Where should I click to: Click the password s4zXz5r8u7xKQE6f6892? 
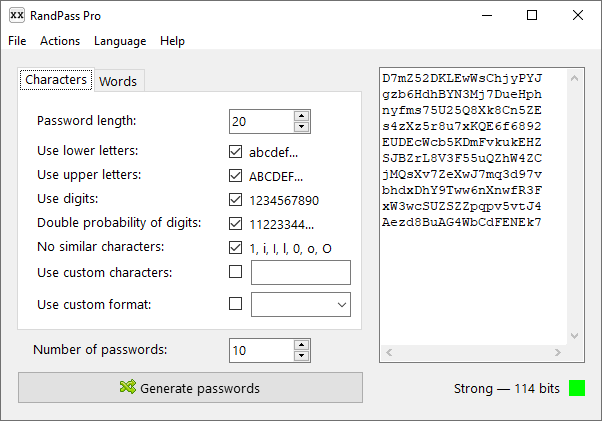pyautogui.click(x=462, y=126)
